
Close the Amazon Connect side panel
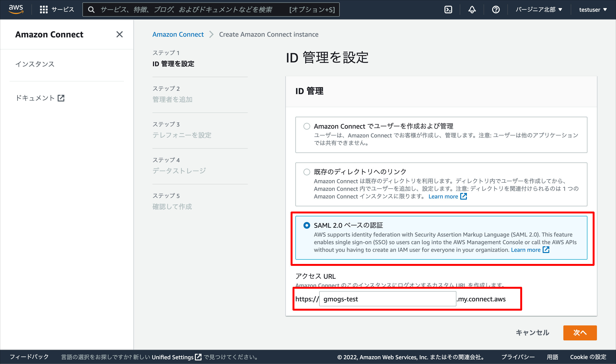119,34
